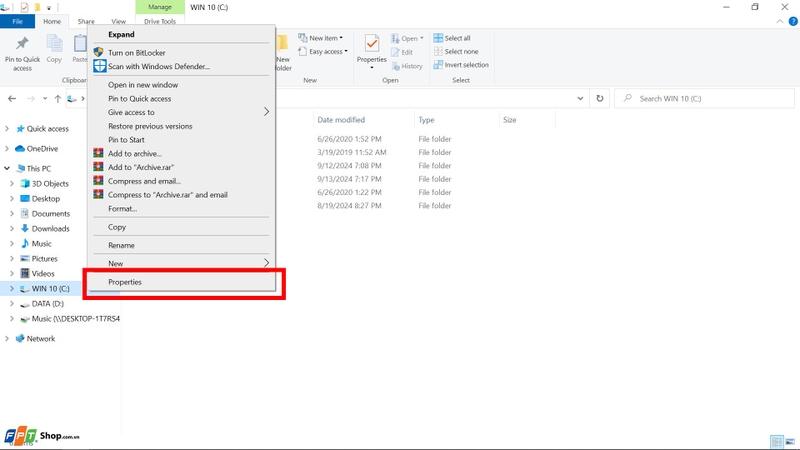Expand the OneDrive tree node
800x450 pixels.
[7, 148]
